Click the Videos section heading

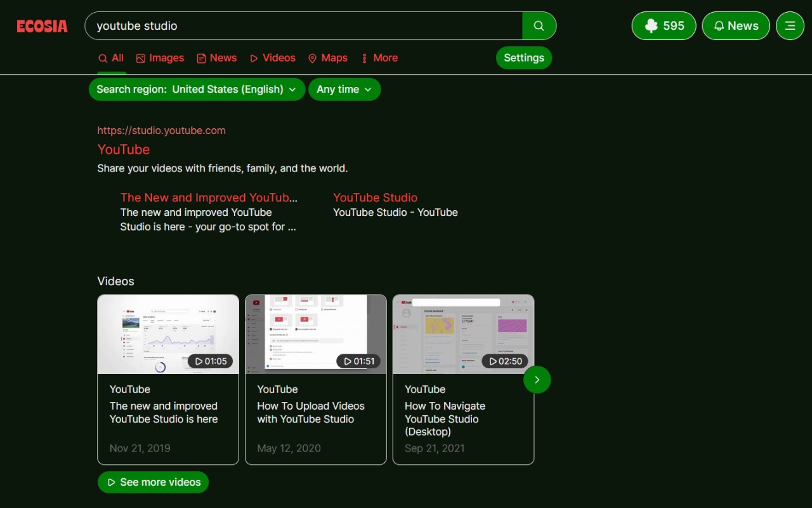pyautogui.click(x=115, y=281)
